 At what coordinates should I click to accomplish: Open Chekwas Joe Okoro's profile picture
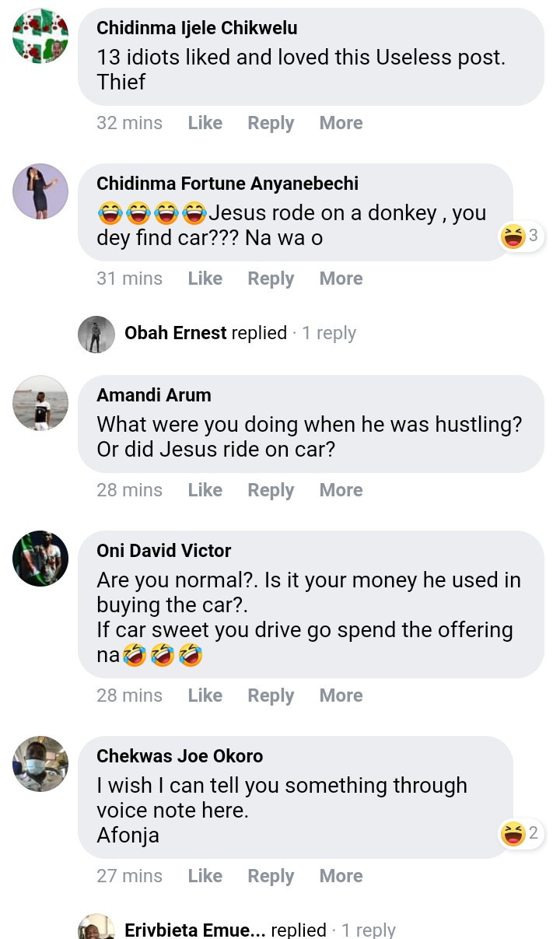(40, 763)
